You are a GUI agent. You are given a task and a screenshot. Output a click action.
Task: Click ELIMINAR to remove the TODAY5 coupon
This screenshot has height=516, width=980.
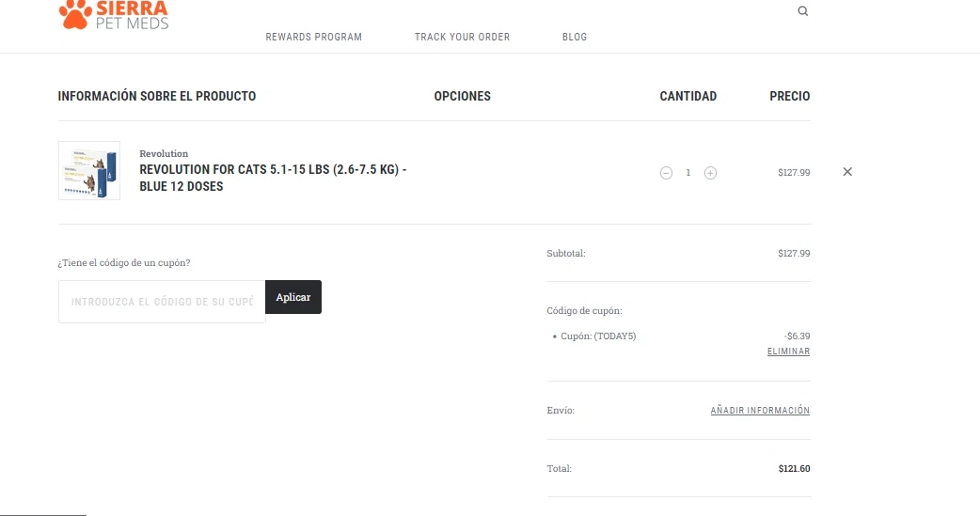click(x=788, y=352)
